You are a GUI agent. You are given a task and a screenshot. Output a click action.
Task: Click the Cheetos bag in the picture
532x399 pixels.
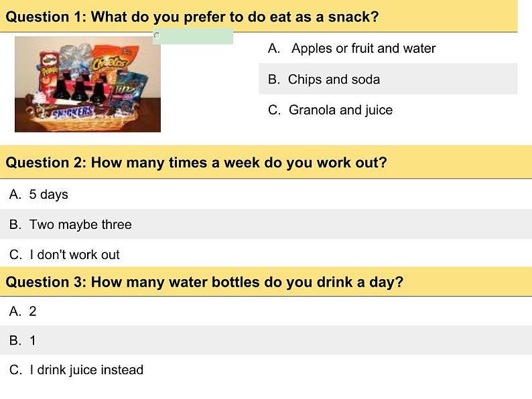pos(111,62)
